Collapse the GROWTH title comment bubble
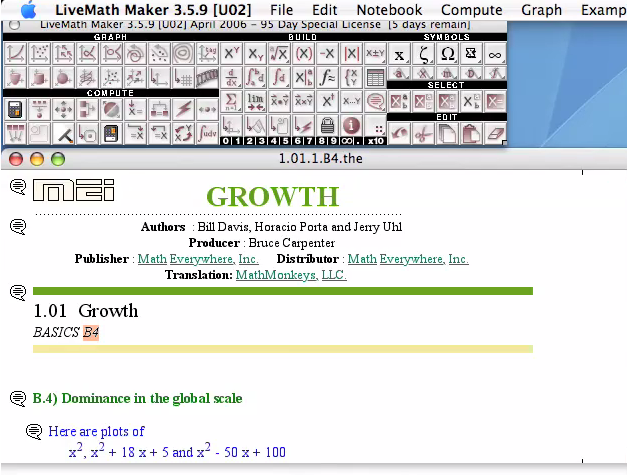627x475 pixels. 17,187
